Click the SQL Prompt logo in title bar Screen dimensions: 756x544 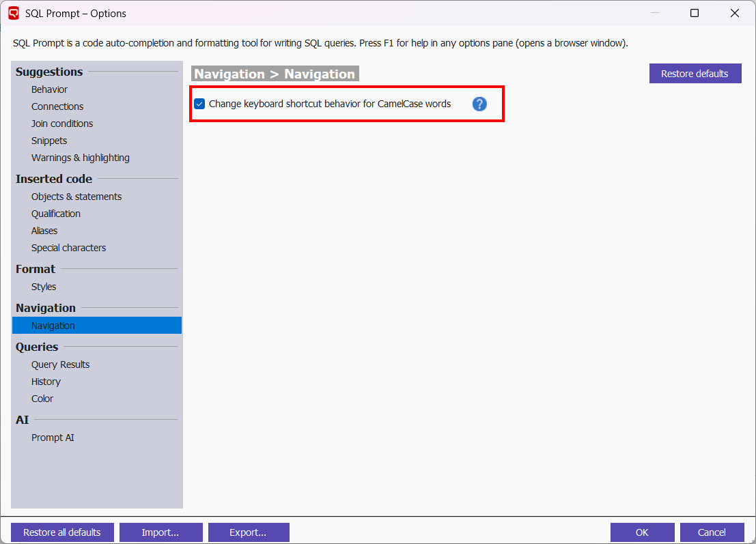pos(14,14)
